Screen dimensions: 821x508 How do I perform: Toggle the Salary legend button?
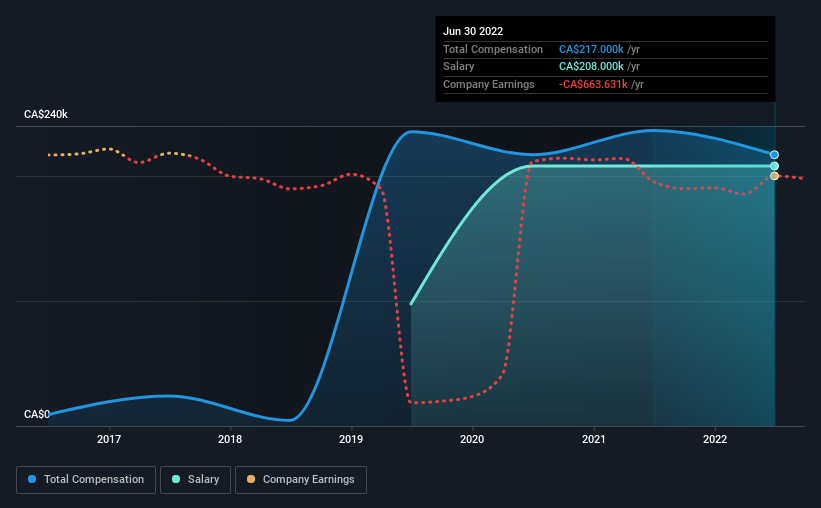click(x=195, y=480)
